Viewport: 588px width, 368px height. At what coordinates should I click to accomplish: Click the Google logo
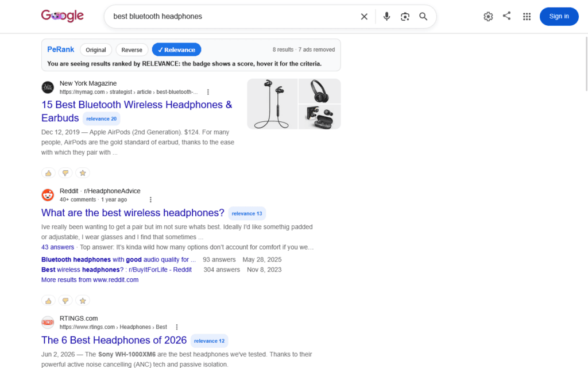[62, 16]
